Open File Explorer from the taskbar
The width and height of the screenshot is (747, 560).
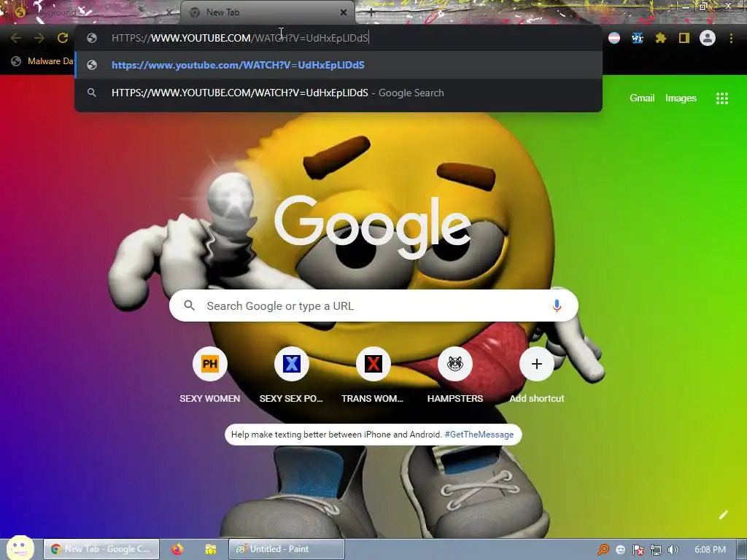(211, 549)
